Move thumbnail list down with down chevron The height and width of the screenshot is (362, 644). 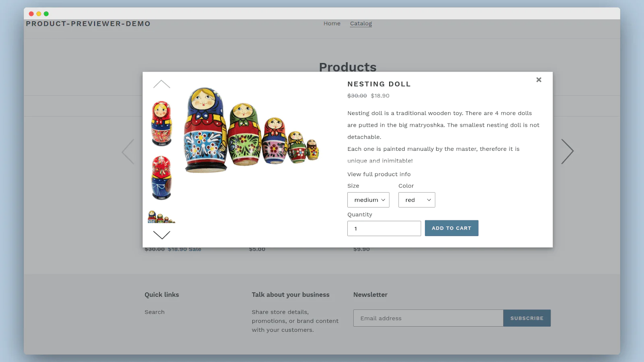pyautogui.click(x=162, y=234)
